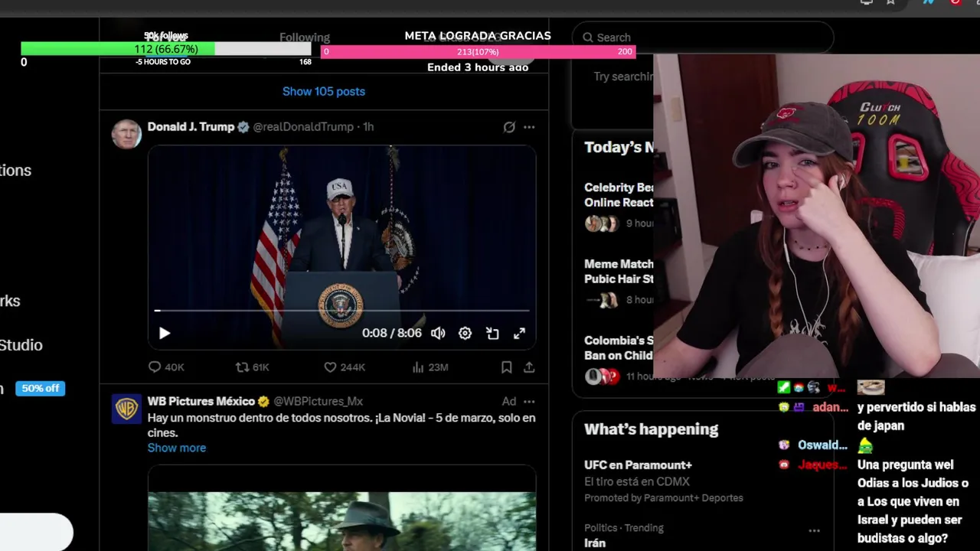The image size is (980, 551).
Task: Click the "Ad" label on the WB Pictures post
Action: (x=509, y=401)
